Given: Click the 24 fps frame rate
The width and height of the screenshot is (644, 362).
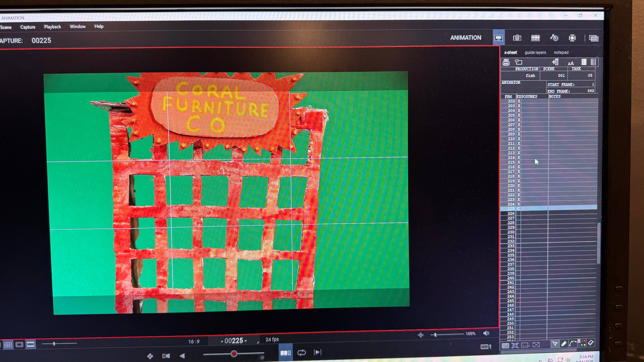Looking at the screenshot, I should (272, 339).
